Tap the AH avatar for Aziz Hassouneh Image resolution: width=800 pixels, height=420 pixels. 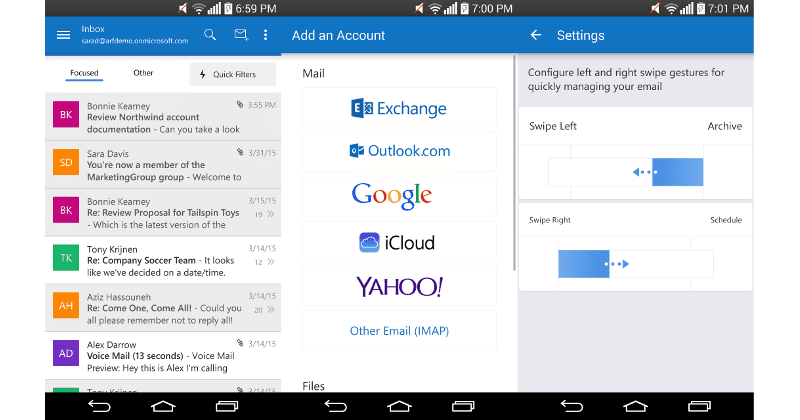[66, 306]
